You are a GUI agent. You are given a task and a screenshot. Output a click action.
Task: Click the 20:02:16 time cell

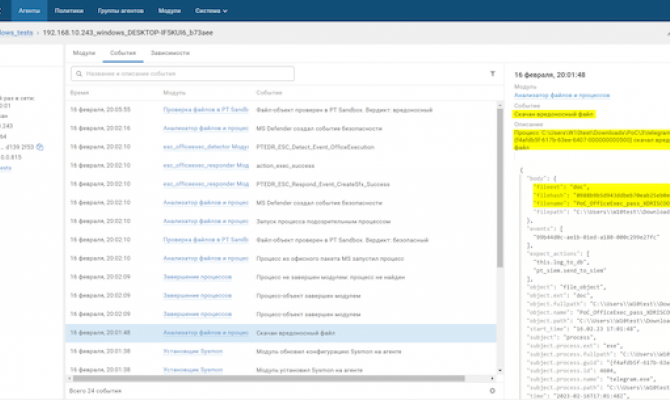[x=100, y=128]
